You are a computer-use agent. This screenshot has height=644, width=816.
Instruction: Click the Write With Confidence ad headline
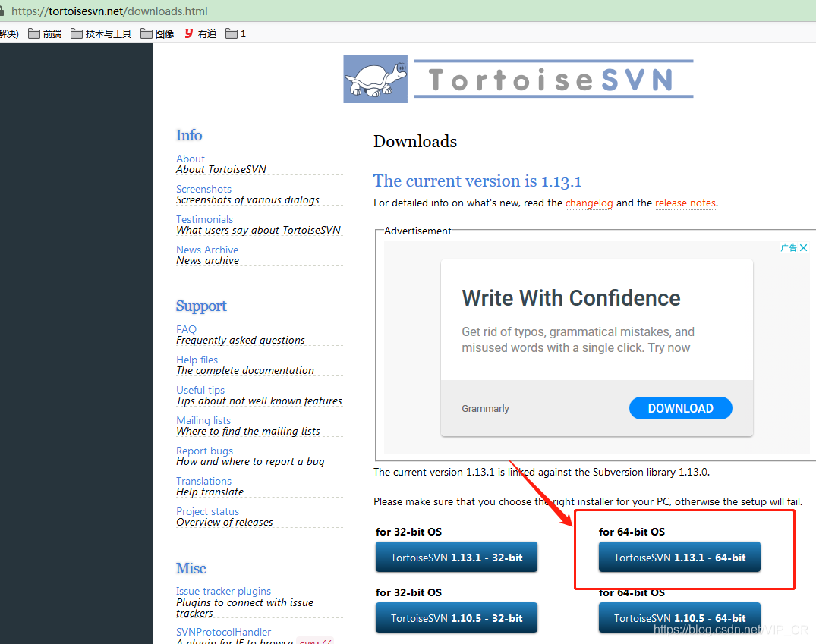tap(571, 298)
